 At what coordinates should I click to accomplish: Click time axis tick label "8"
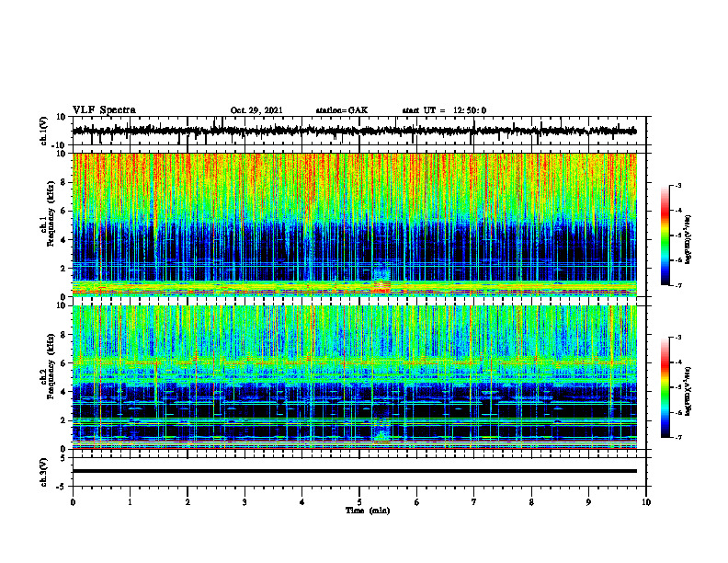531,502
